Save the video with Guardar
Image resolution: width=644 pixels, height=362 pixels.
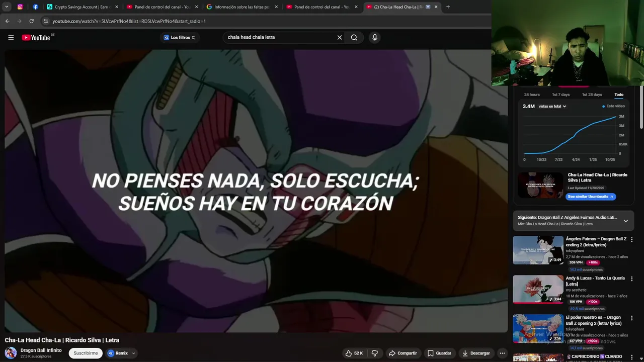click(x=439, y=353)
